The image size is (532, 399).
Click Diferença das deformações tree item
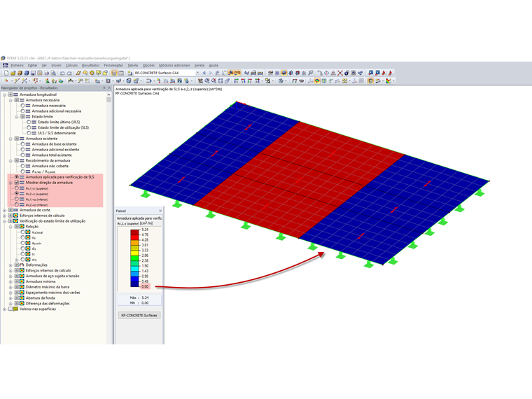pos(48,303)
